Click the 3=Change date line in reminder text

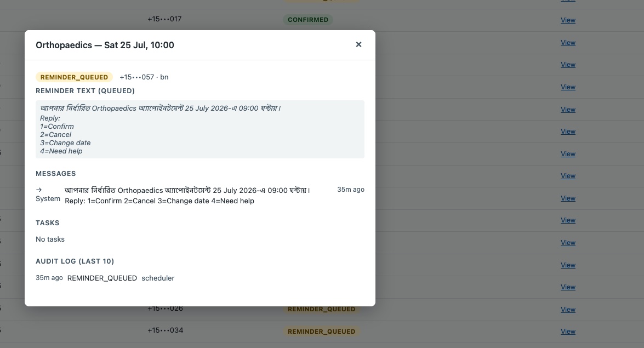pyautogui.click(x=65, y=143)
